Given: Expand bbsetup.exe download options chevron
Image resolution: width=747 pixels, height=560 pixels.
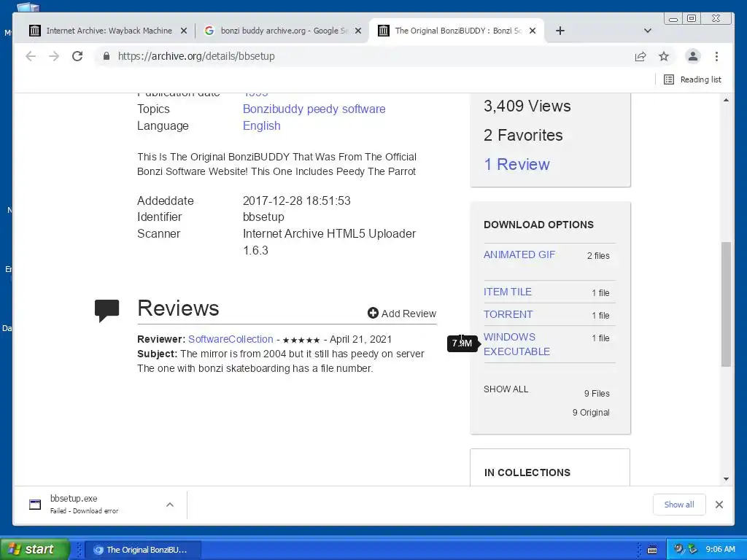Looking at the screenshot, I should (x=169, y=505).
